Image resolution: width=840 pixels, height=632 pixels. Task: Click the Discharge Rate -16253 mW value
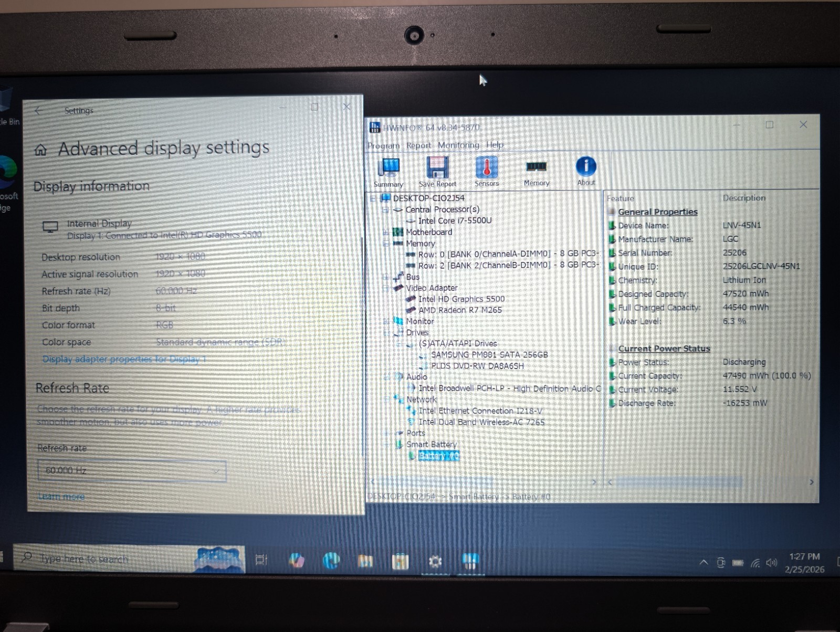tap(745, 403)
